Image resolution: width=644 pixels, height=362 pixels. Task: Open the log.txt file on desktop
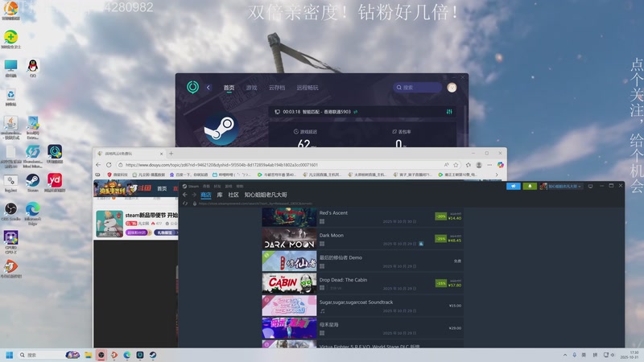(10, 183)
